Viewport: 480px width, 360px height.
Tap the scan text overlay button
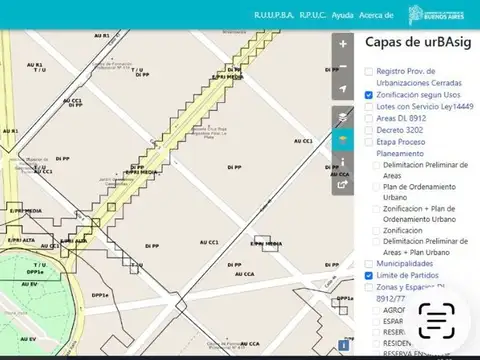[x=437, y=321]
